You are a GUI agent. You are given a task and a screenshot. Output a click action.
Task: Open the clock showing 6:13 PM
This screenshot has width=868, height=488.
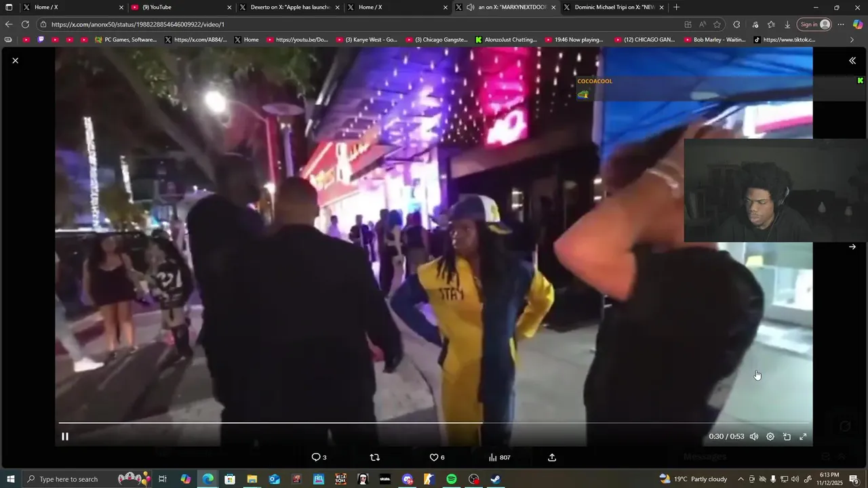(829, 479)
